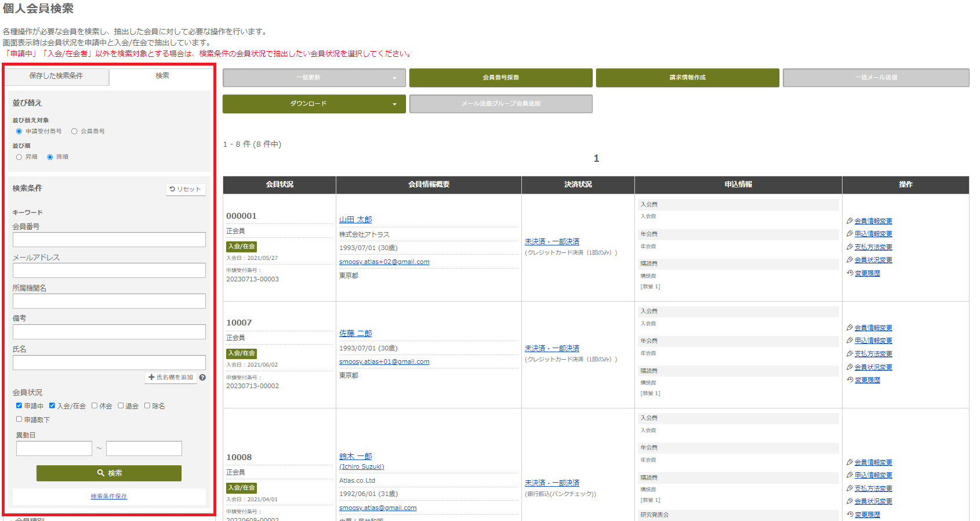The height and width of the screenshot is (521, 980).
Task: Click 未決済・一部決済 link for member 000001
Action: (x=552, y=242)
